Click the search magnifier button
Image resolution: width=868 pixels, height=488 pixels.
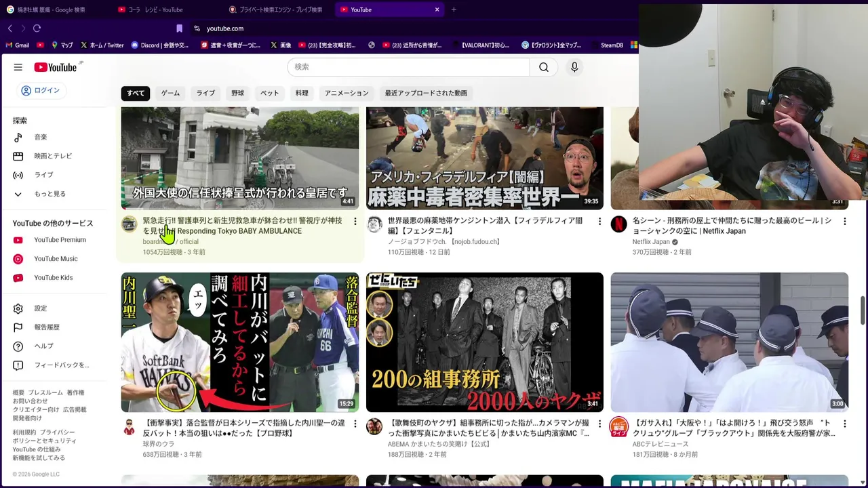(544, 67)
